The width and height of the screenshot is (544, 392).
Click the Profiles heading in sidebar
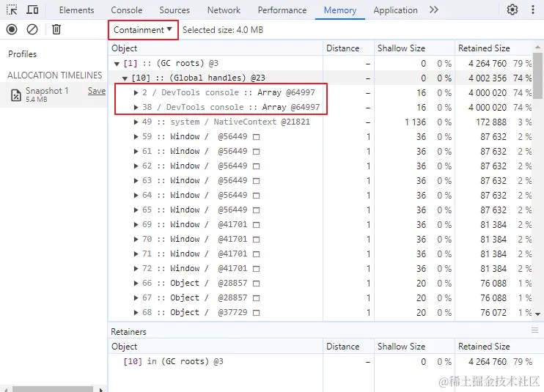tap(22, 54)
